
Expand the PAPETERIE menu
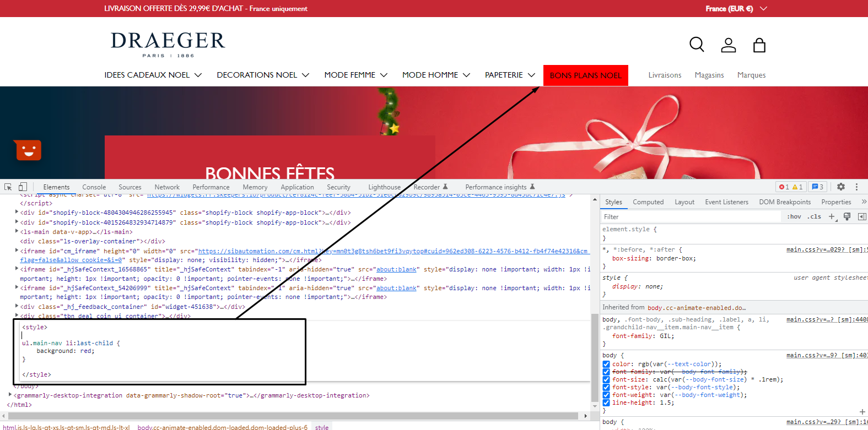click(x=510, y=75)
